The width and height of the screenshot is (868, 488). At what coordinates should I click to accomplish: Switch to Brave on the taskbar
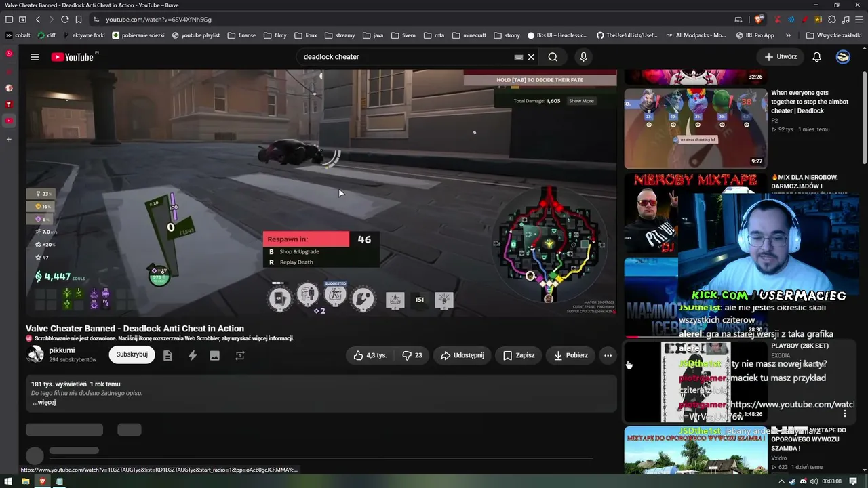pos(42,481)
